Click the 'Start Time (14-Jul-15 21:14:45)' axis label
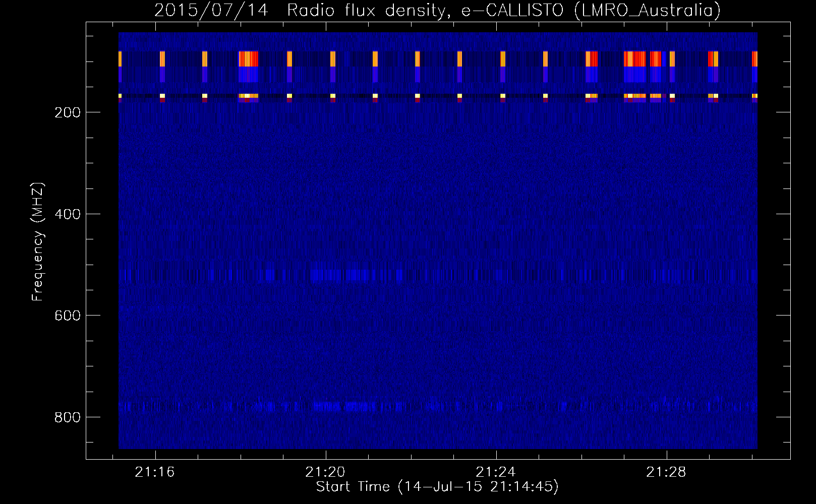Image resolution: width=816 pixels, height=504 pixels. tap(437, 487)
